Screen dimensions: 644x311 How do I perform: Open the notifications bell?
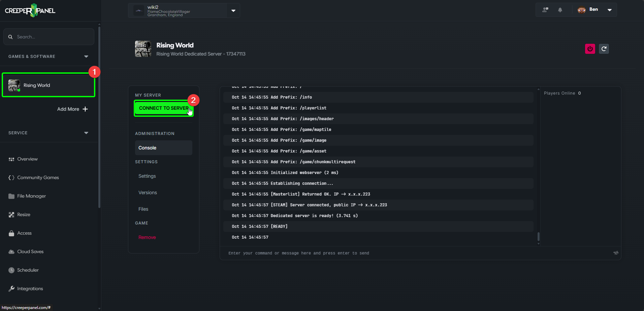[560, 10]
